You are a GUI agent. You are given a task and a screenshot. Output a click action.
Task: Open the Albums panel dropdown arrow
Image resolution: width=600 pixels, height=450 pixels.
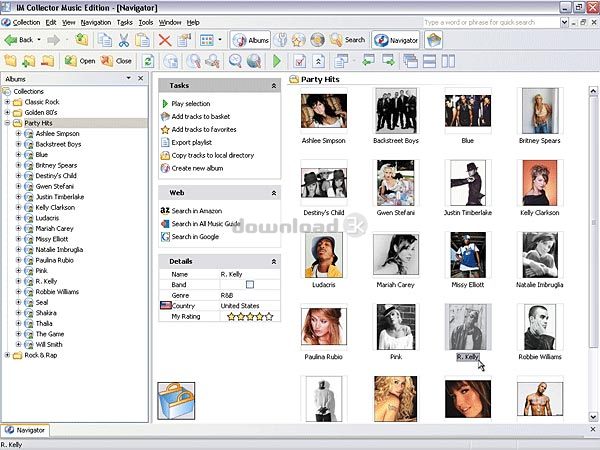coord(129,78)
